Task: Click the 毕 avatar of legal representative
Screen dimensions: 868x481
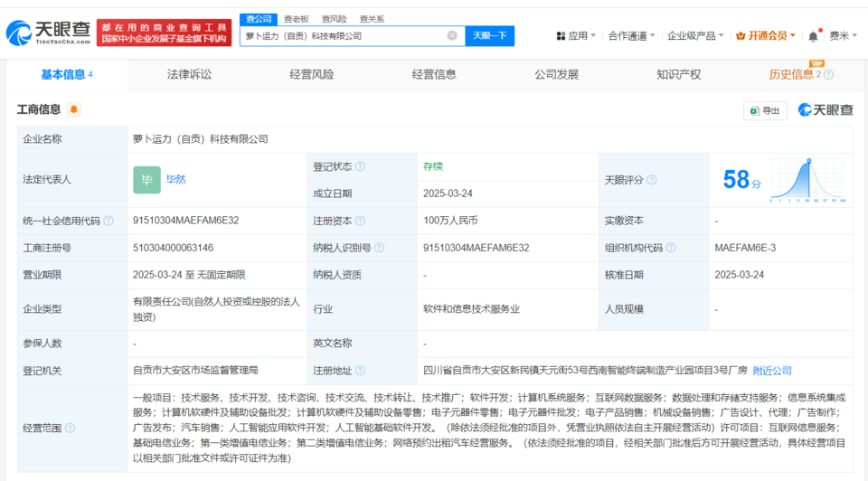Action: (146, 180)
